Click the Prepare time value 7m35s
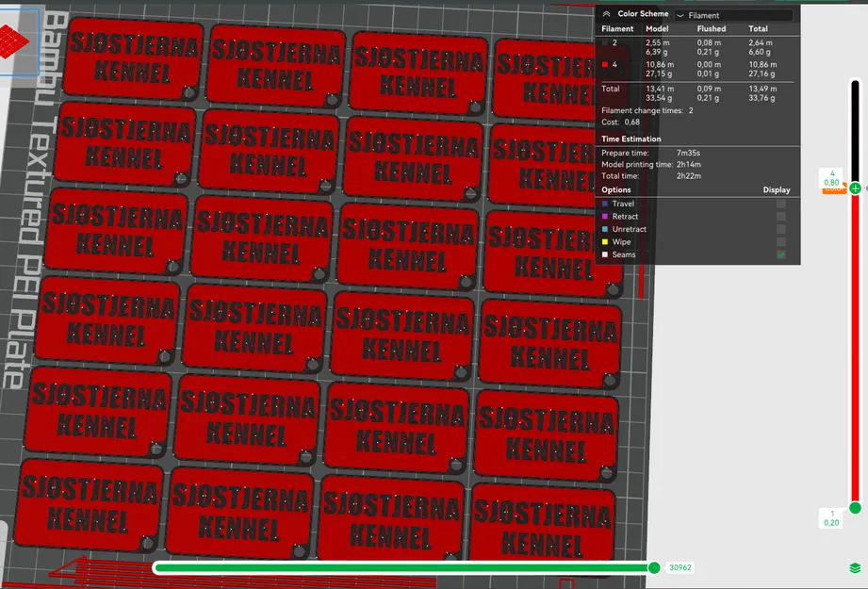Image resolution: width=868 pixels, height=589 pixels. click(x=688, y=153)
